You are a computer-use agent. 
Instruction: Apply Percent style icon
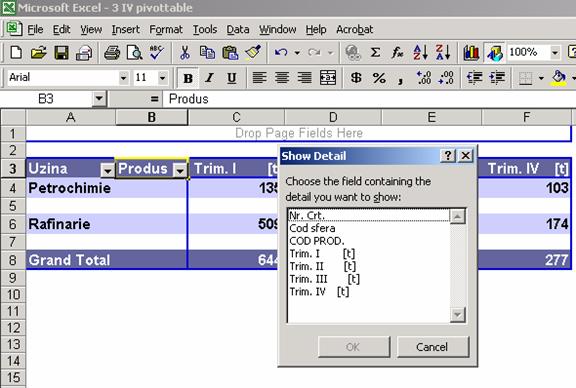coord(379,78)
